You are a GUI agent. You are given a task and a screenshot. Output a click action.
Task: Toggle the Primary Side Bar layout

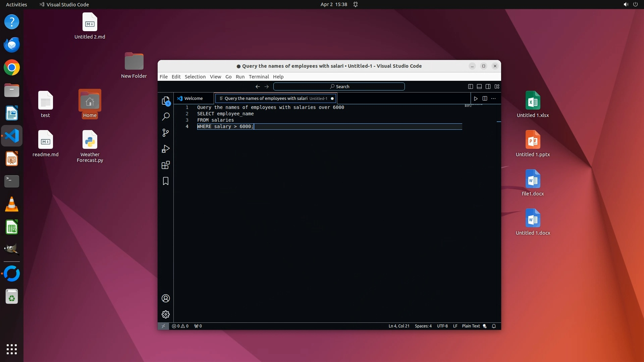(x=471, y=86)
